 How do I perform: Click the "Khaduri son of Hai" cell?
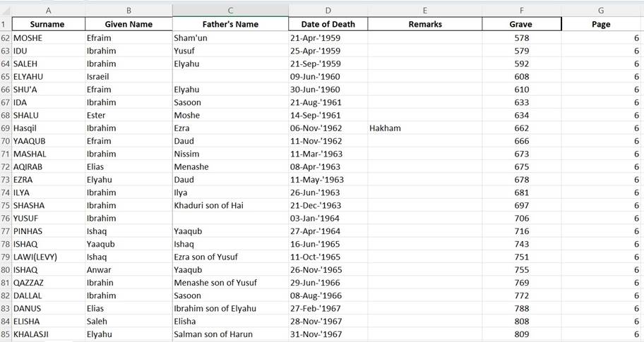click(x=210, y=205)
